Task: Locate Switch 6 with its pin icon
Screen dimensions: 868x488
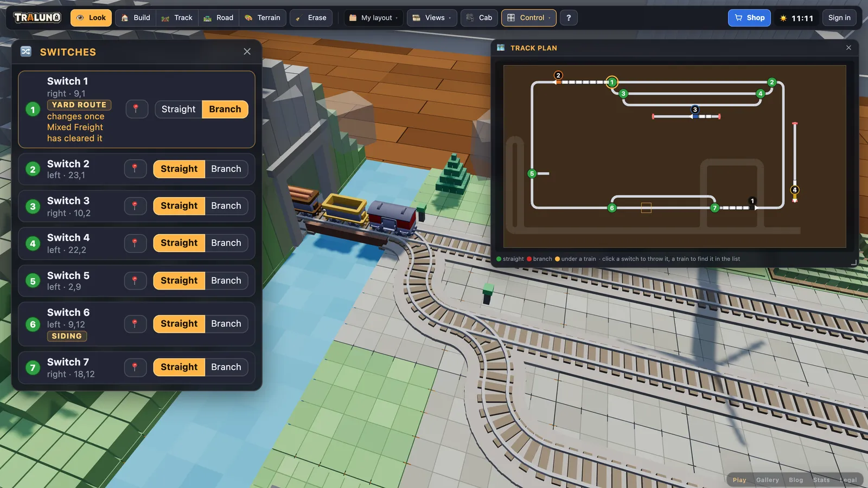Action: (x=135, y=324)
